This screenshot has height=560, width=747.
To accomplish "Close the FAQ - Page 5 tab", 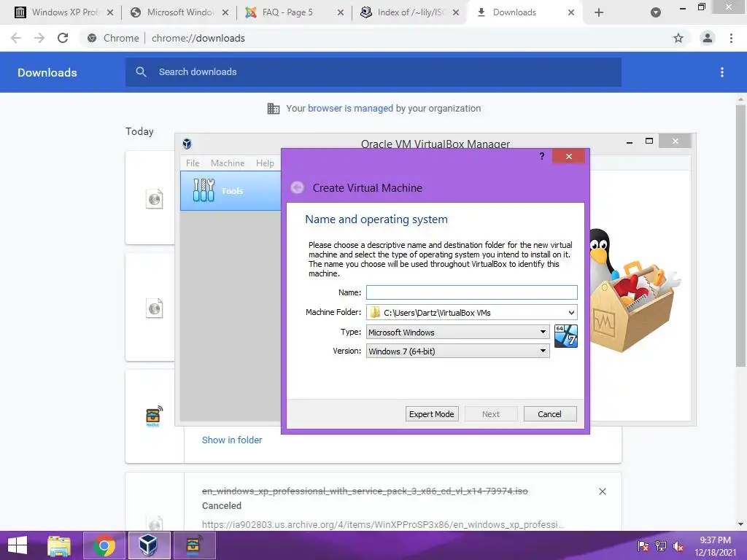I will pyautogui.click(x=341, y=12).
